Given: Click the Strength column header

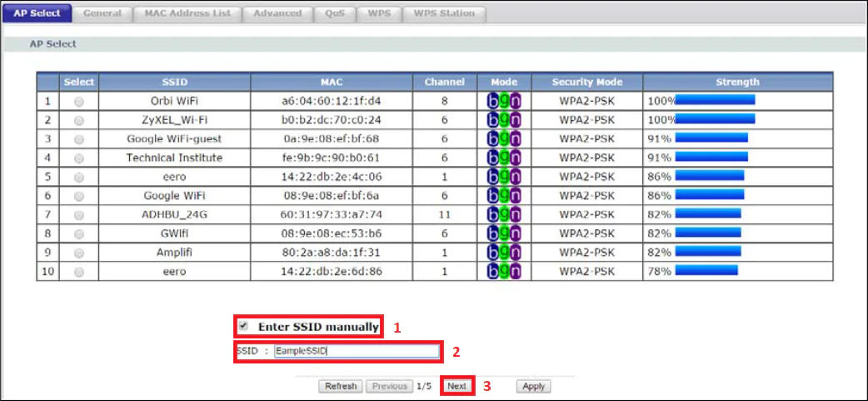Looking at the screenshot, I should [x=738, y=82].
